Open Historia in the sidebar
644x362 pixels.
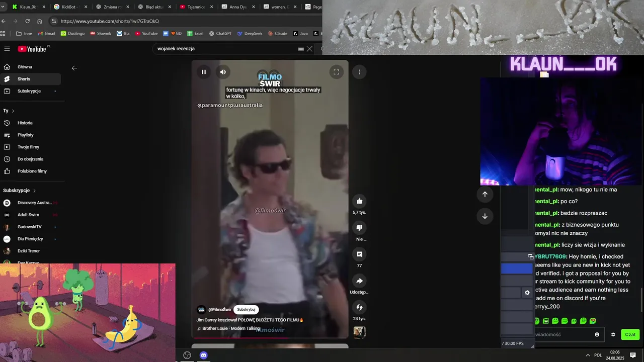(31, 123)
